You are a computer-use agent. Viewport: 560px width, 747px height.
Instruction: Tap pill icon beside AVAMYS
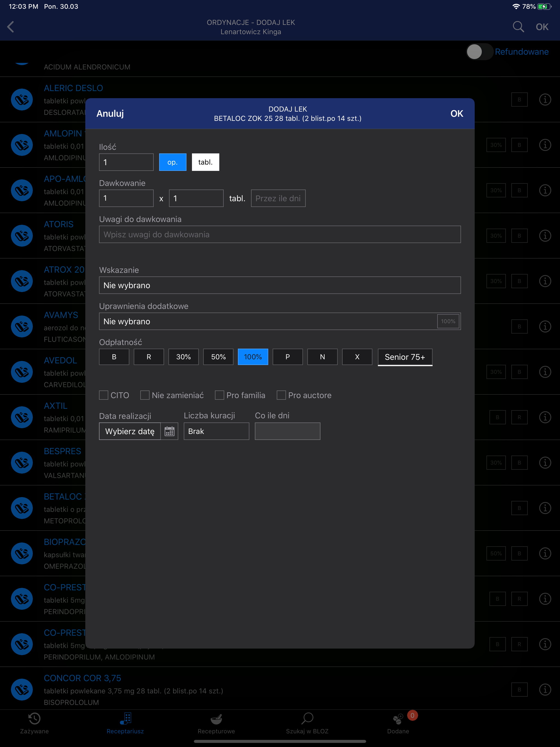click(x=22, y=326)
